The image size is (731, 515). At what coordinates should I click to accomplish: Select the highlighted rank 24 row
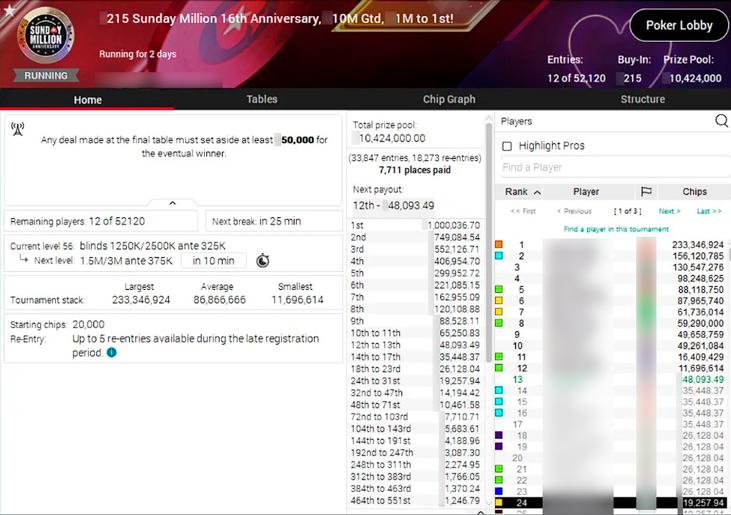610,503
